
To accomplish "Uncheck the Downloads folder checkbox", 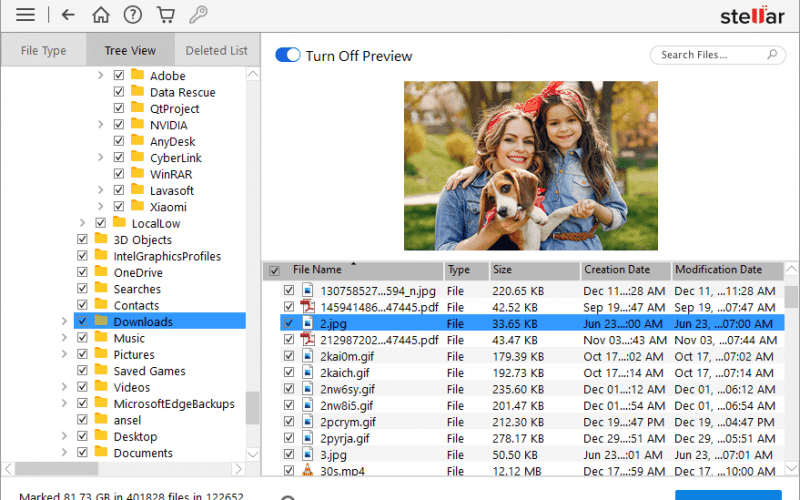I will [x=82, y=322].
